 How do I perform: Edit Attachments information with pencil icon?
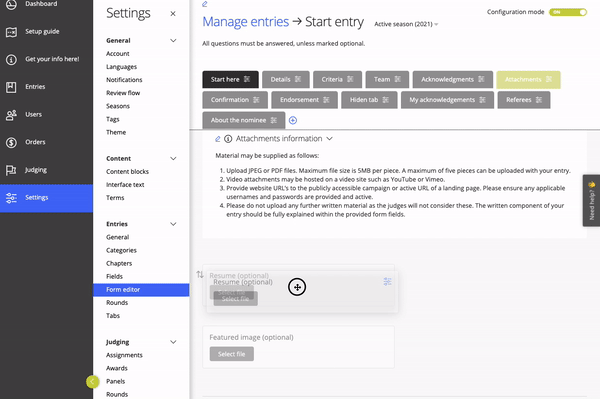[x=218, y=139]
